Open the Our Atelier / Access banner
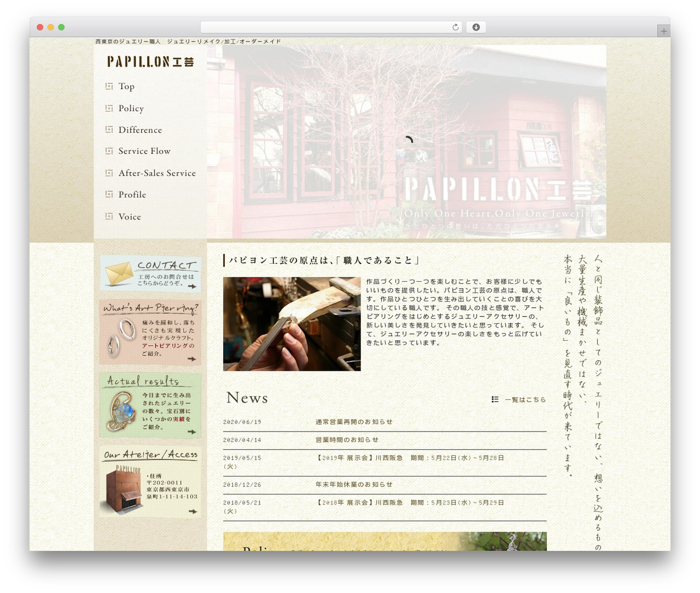 pos(150,482)
